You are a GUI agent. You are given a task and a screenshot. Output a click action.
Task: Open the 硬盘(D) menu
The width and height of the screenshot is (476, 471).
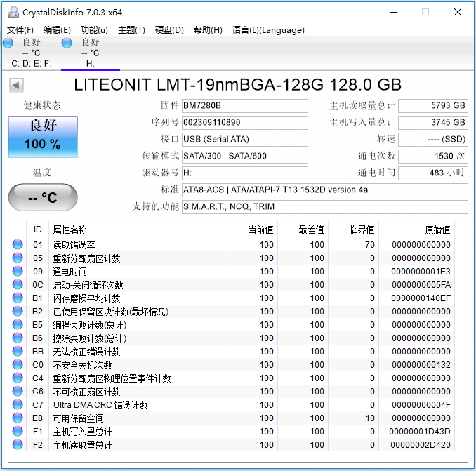point(169,30)
